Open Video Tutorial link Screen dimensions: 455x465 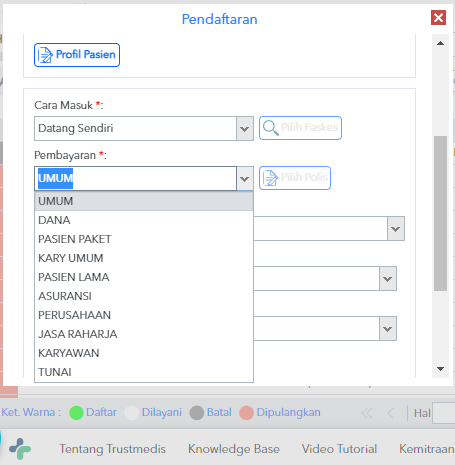point(339,449)
